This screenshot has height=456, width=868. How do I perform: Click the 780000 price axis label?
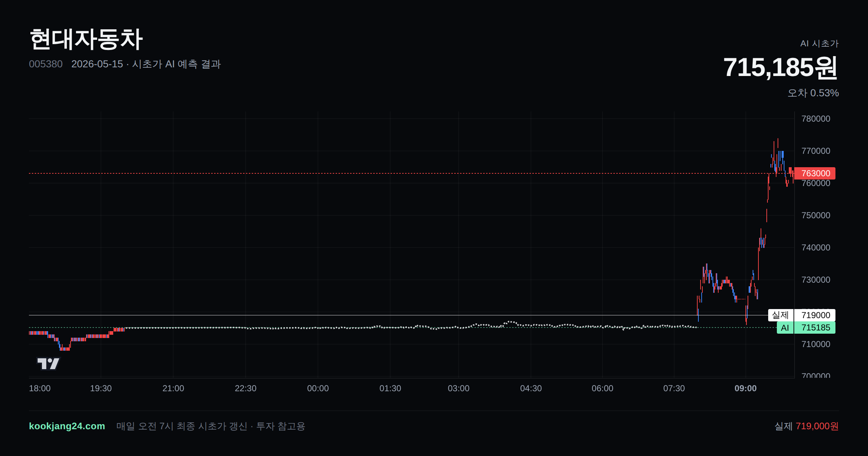pyautogui.click(x=816, y=119)
